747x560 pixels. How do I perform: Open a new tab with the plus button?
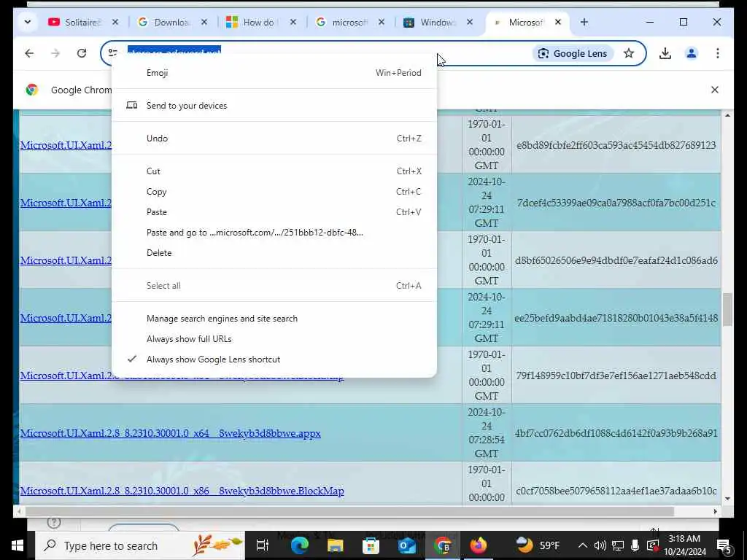pyautogui.click(x=584, y=22)
